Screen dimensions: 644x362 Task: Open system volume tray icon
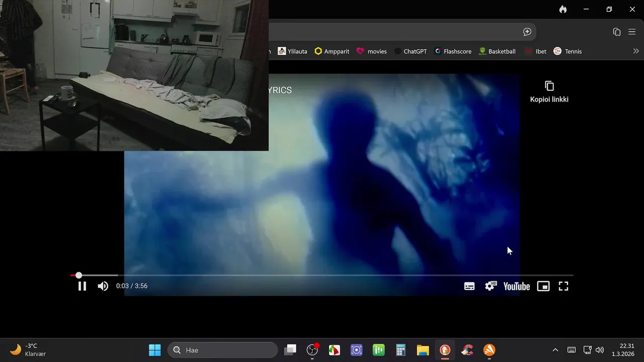click(x=599, y=350)
